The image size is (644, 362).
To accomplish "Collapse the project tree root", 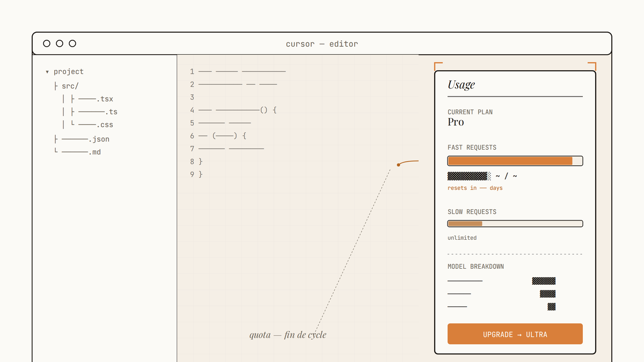I will click(x=47, y=72).
